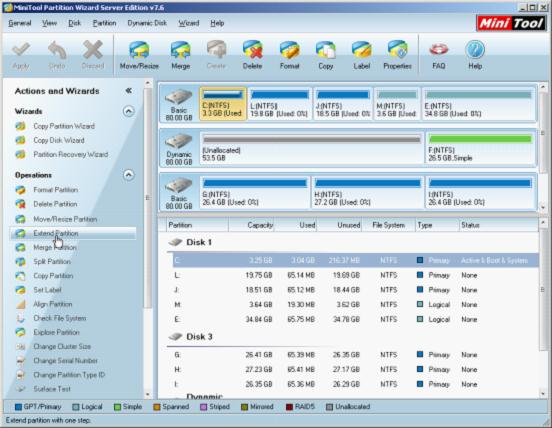Image resolution: width=552 pixels, height=428 pixels.
Task: Select the L:(NTFS) 19.8 GB partition block
Action: [280, 104]
